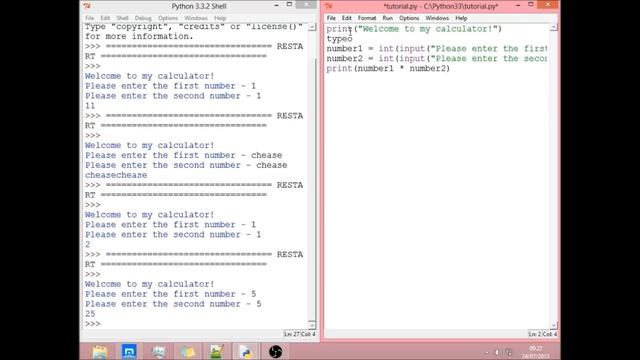Screen dimensions: 640x360
Task: Click the 'number2 = int(input' code line
Action: click(437, 58)
